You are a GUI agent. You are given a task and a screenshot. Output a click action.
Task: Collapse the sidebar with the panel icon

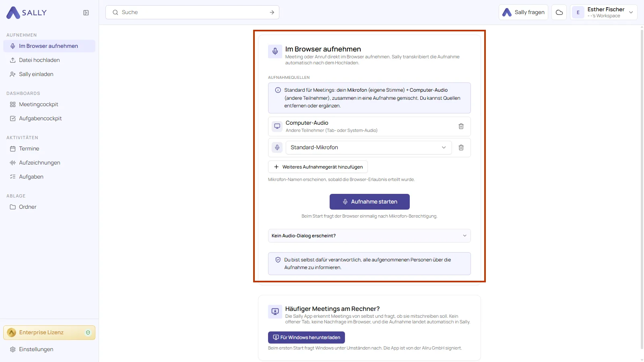(x=86, y=13)
